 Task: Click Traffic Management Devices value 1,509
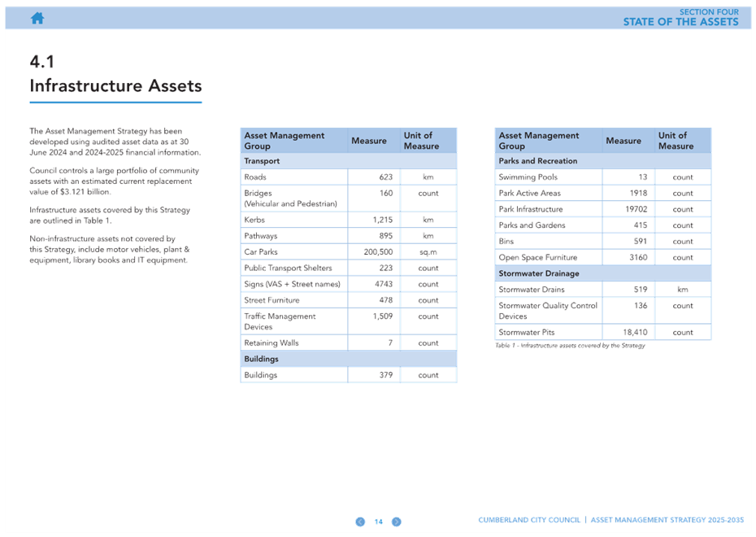382,316
